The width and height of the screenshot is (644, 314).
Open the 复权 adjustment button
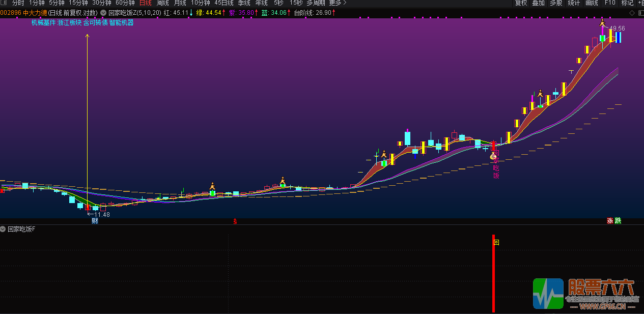(521, 3)
